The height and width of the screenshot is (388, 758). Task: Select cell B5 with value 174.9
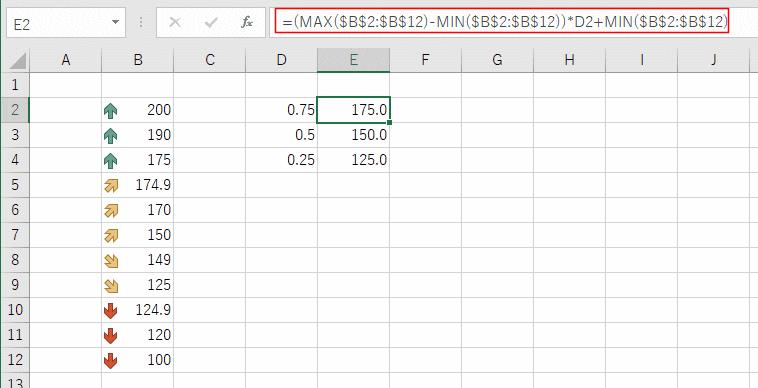click(x=138, y=185)
